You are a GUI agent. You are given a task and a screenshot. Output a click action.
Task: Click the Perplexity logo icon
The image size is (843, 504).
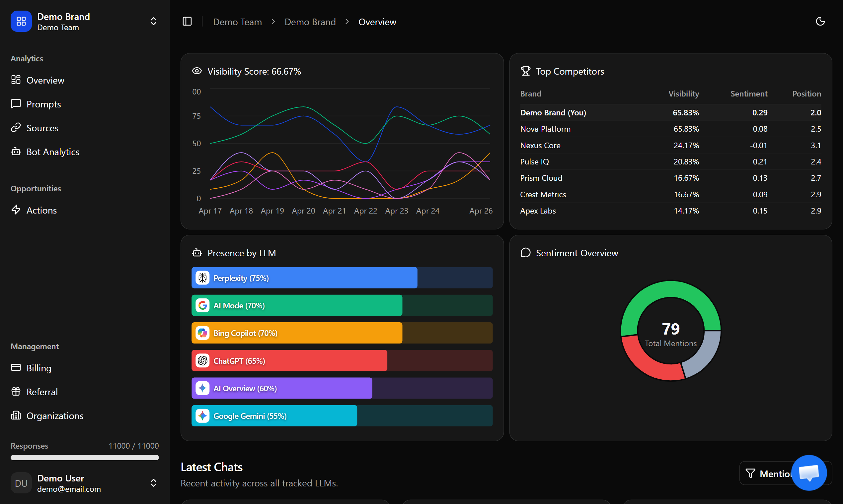[202, 278]
